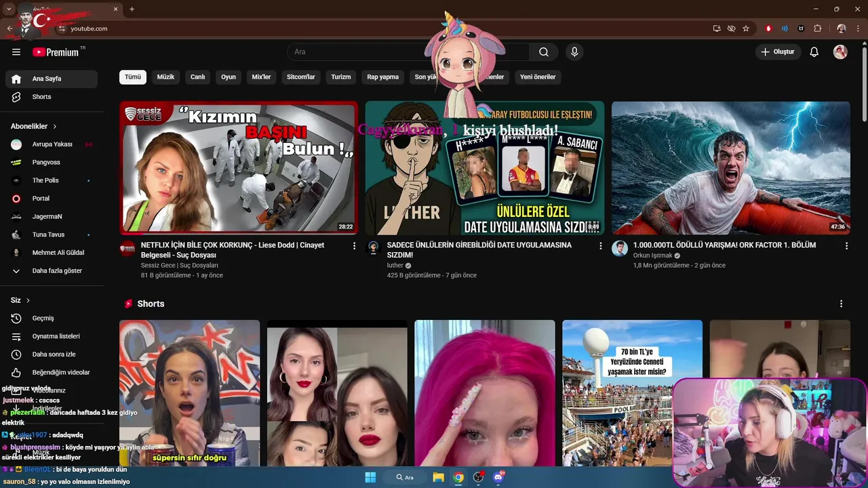Open the luther channel name link
Image resolution: width=868 pixels, height=488 pixels.
(395, 266)
